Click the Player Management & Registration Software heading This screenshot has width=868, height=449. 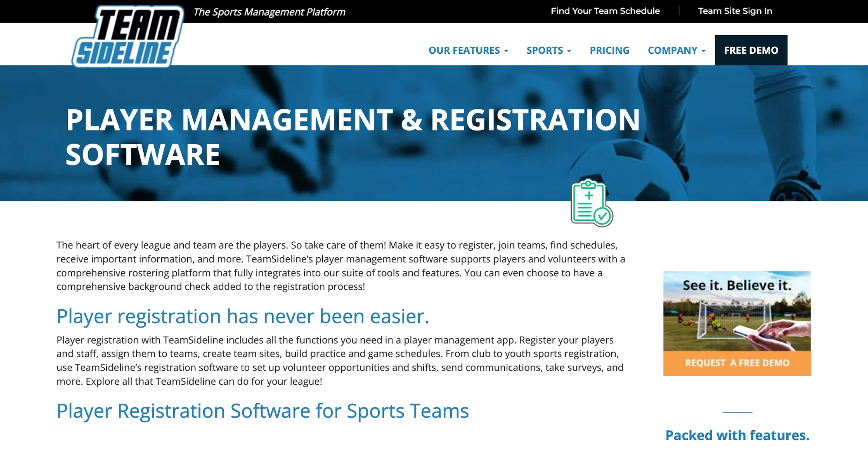point(353,137)
